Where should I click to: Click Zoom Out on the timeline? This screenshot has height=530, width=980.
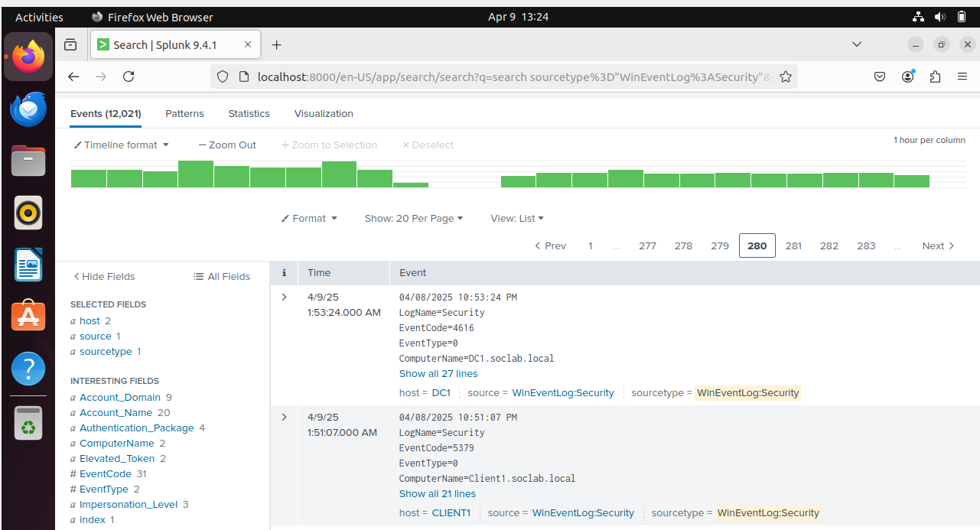coord(227,145)
